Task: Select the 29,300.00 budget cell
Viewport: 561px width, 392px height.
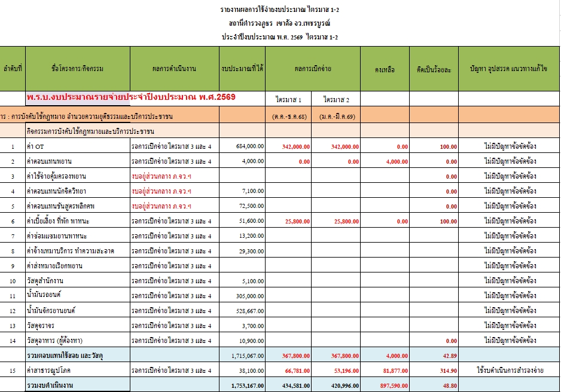Action: click(242, 251)
